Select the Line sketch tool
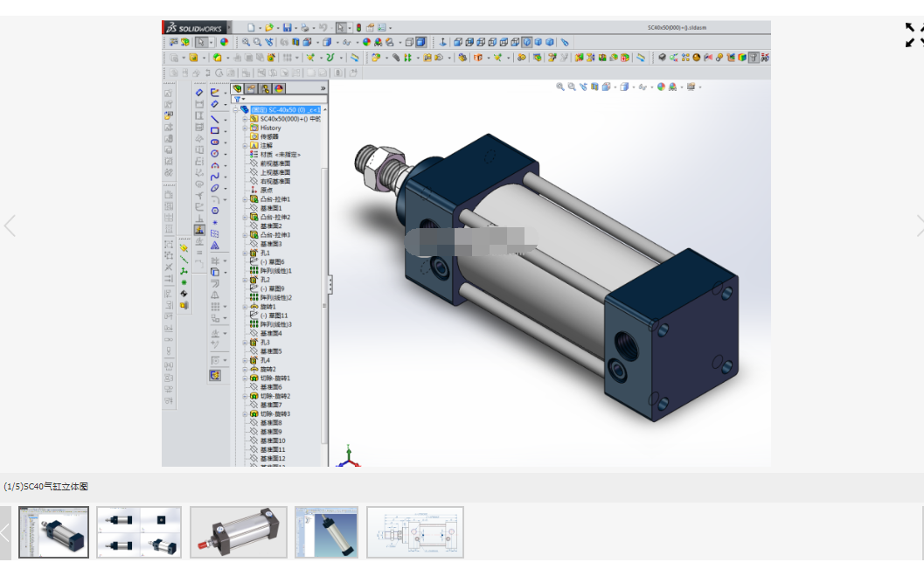 point(215,120)
